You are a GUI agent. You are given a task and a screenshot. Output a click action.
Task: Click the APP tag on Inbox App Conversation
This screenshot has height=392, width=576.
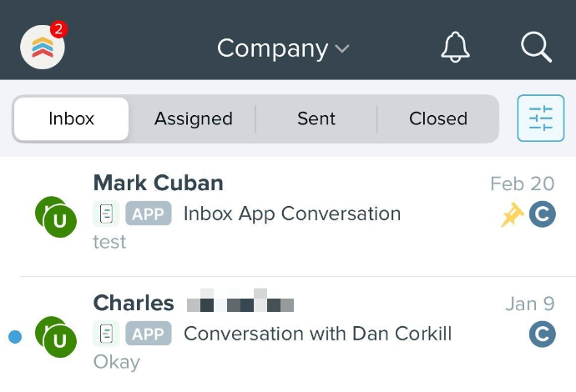[x=149, y=214]
